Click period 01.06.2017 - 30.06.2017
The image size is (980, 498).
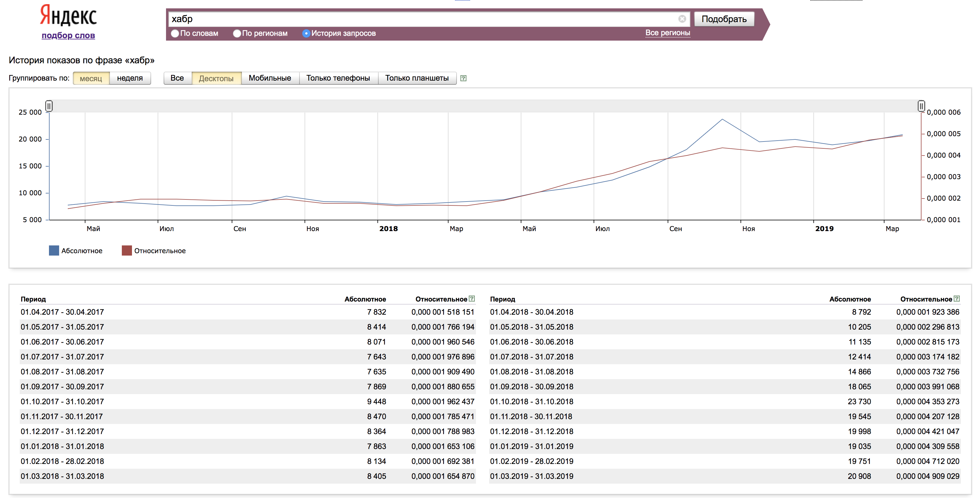point(62,342)
